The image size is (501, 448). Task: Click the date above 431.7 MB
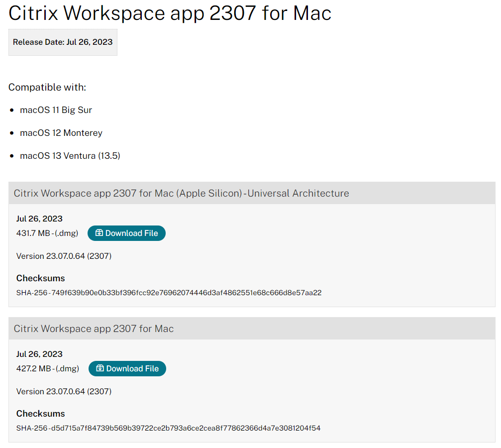(39, 219)
